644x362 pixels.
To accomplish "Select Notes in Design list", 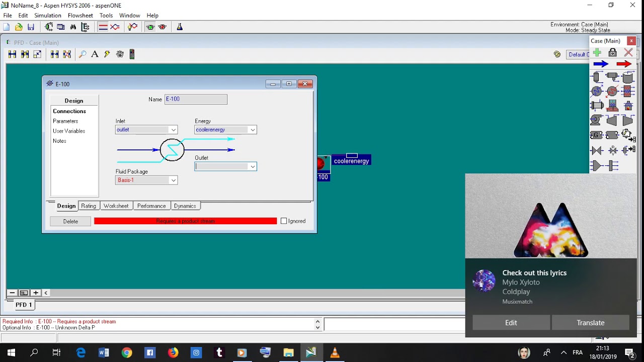I will 59,141.
